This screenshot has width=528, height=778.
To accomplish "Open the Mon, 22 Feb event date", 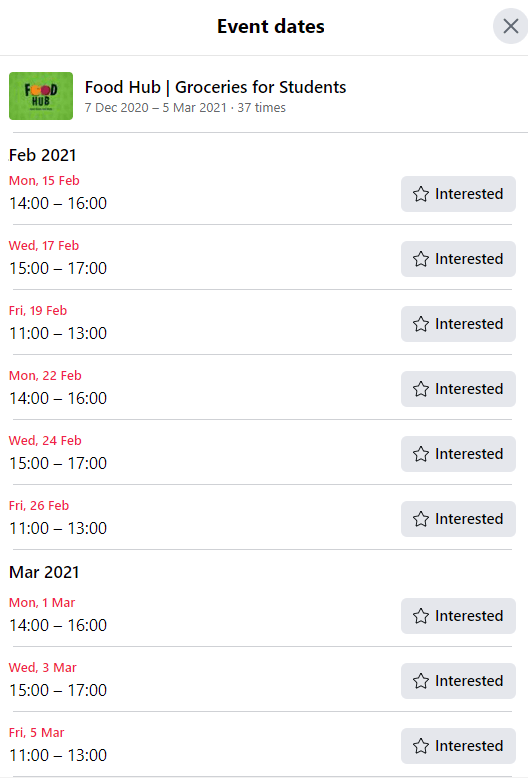I will click(x=45, y=376).
